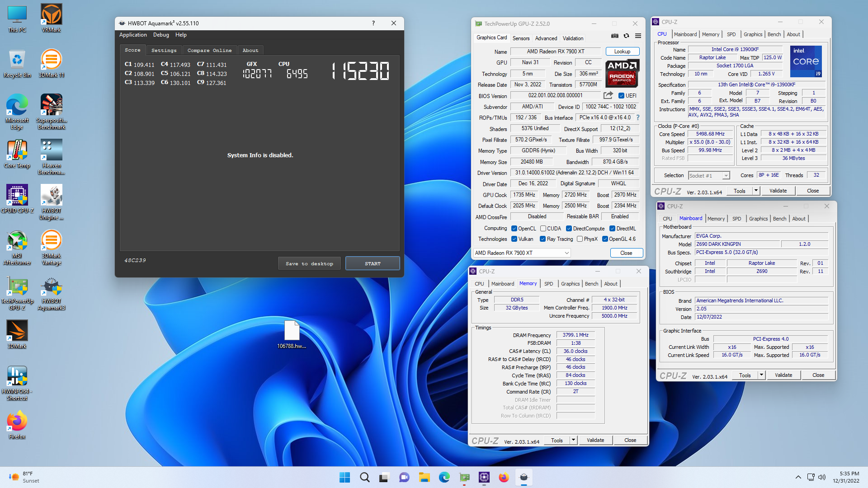Click Validate in CPU-Z Memory window
The width and height of the screenshot is (868, 488).
(595, 440)
